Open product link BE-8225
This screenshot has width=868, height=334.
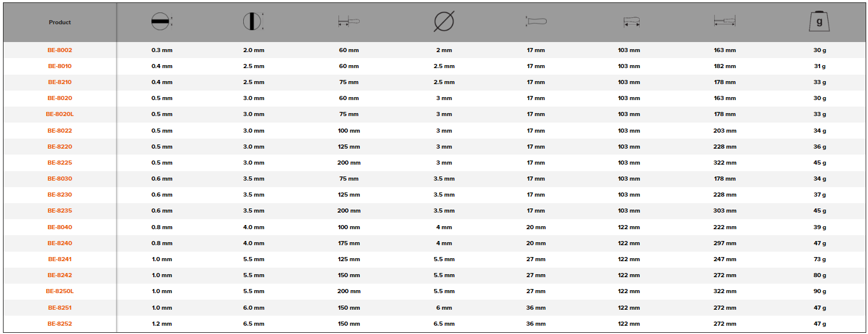pyautogui.click(x=60, y=163)
